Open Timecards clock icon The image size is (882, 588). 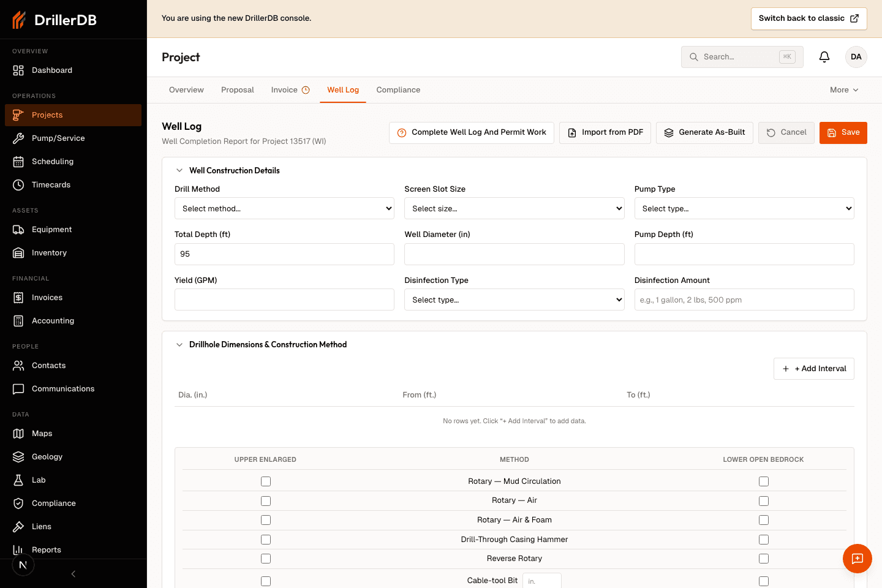(x=18, y=185)
